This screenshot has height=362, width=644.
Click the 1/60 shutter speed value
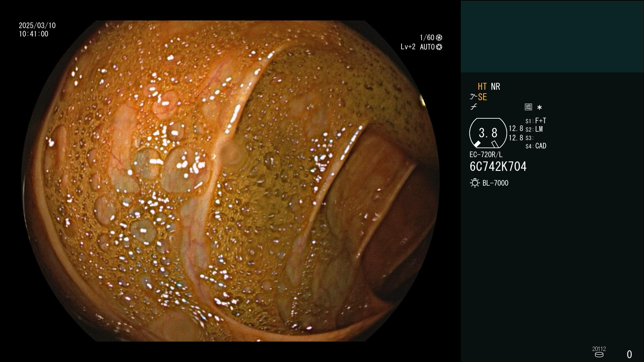[427, 38]
